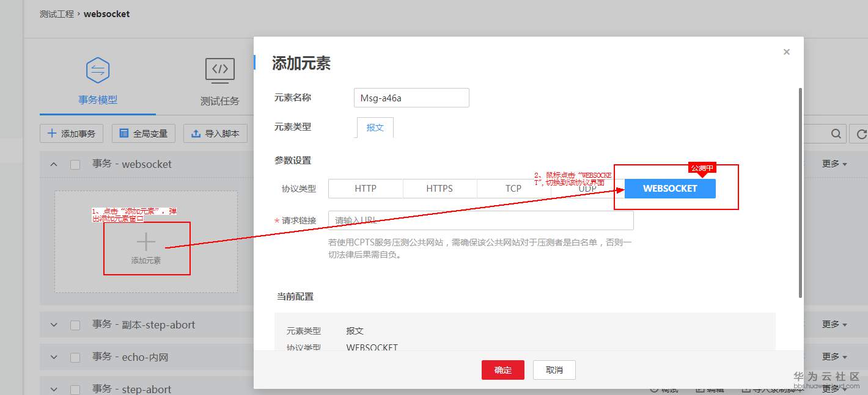Click 当前配置 heading text
This screenshot has height=395, width=868.
pyautogui.click(x=295, y=297)
